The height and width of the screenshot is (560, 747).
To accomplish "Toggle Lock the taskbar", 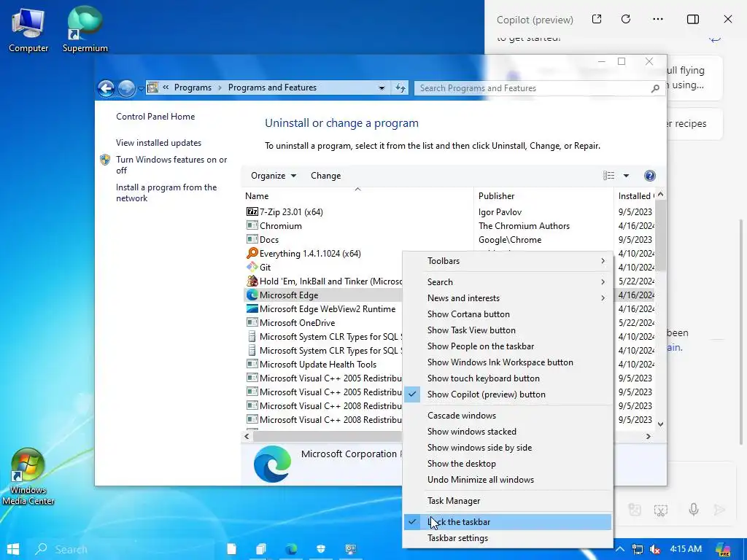I will [x=508, y=522].
